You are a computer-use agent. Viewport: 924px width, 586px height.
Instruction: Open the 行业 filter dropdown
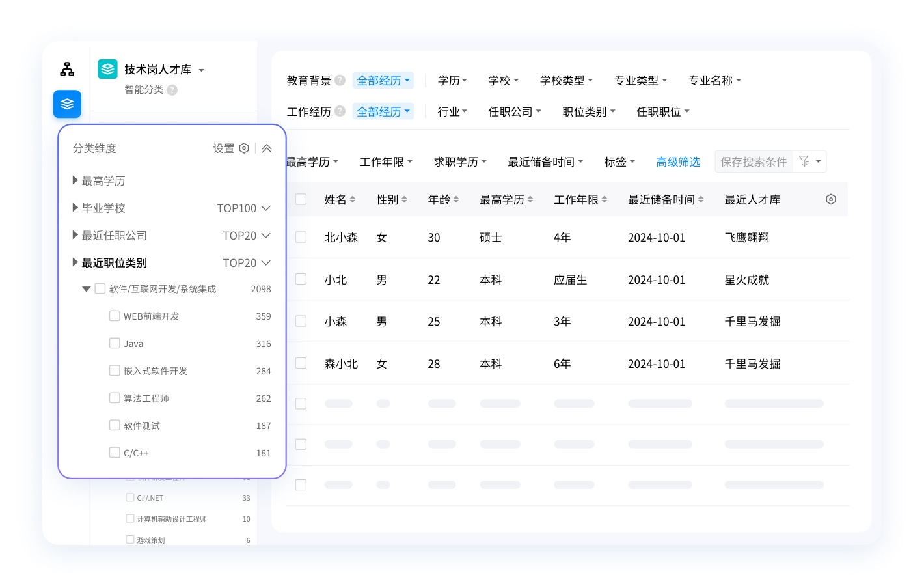(452, 111)
